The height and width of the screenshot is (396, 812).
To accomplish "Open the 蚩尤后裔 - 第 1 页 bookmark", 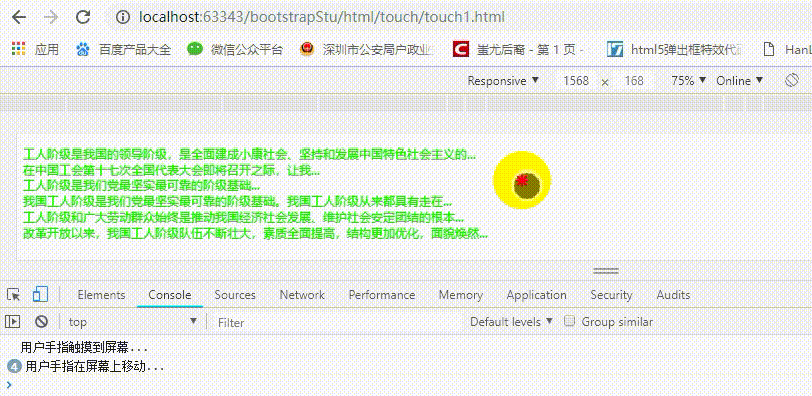I will [x=519, y=50].
